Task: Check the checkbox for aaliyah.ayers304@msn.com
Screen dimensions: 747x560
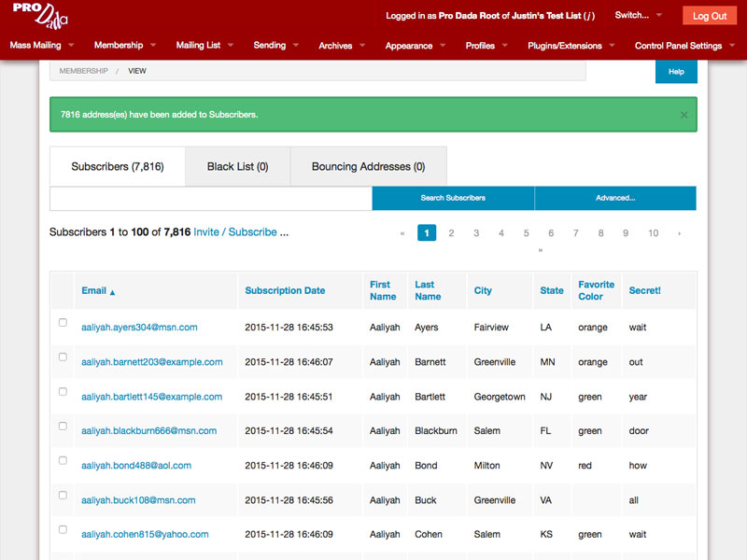Action: coord(63,322)
